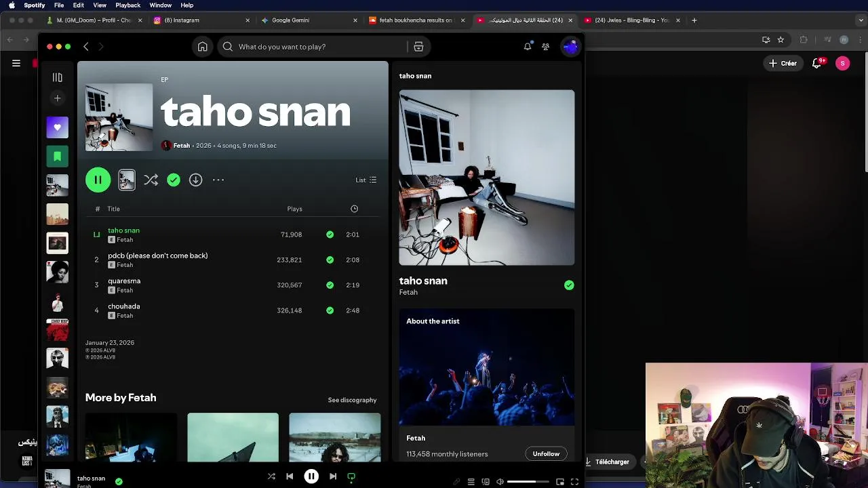
Task: Open Apple menu
Action: (12, 5)
